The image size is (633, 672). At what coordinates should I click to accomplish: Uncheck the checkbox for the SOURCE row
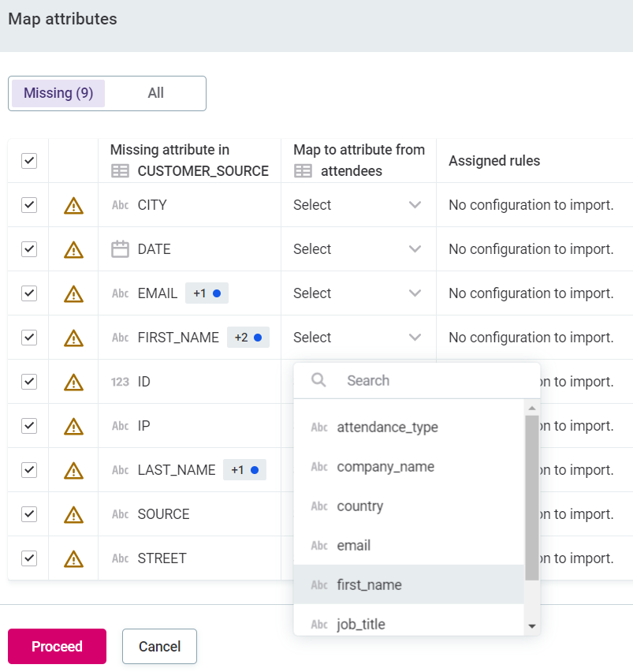pos(29,514)
